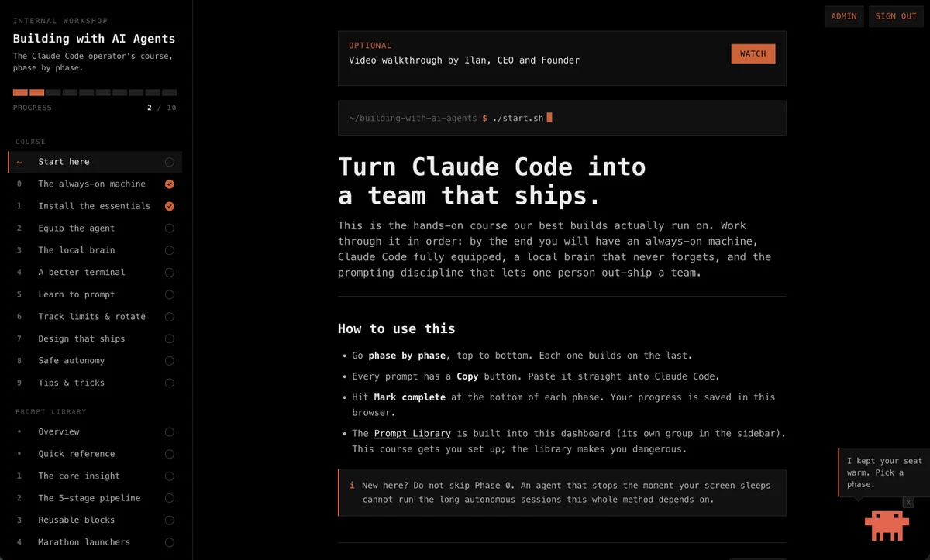Navigate to phase 4 A better terminal

[x=95, y=273]
